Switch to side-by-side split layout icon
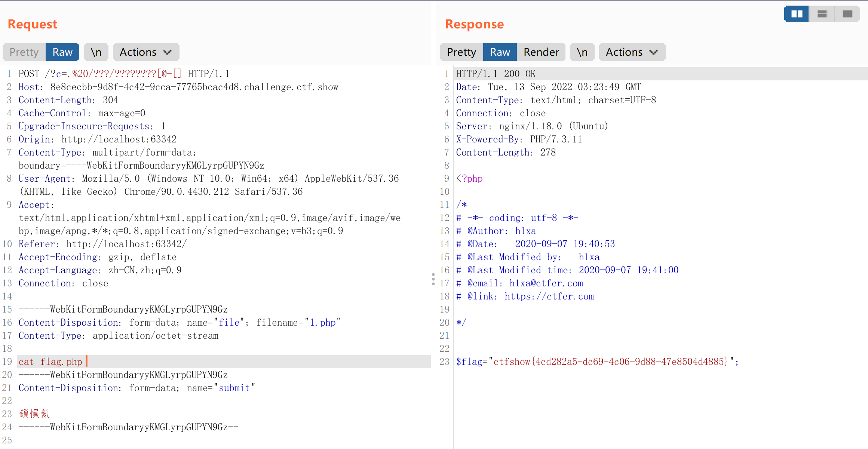This screenshot has height=449, width=868. pos(797,14)
